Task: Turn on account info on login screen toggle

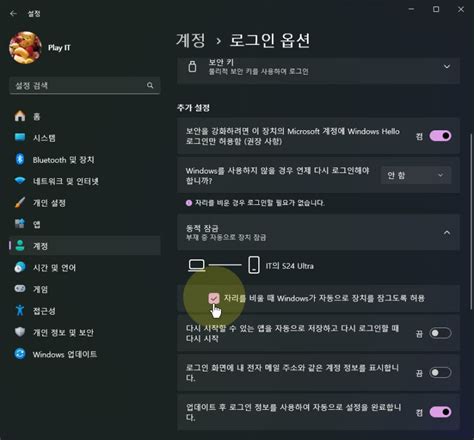Action: [x=440, y=372]
